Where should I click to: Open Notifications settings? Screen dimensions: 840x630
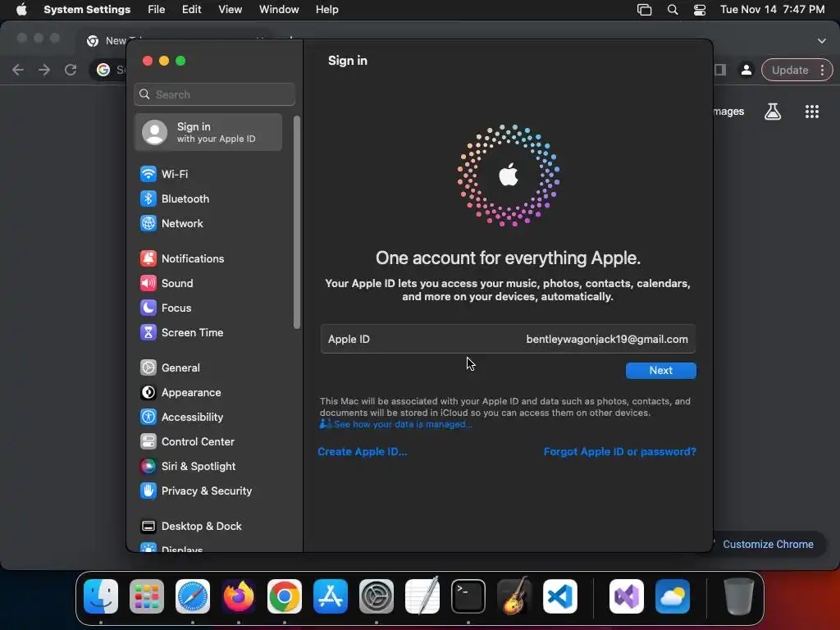click(x=208, y=258)
